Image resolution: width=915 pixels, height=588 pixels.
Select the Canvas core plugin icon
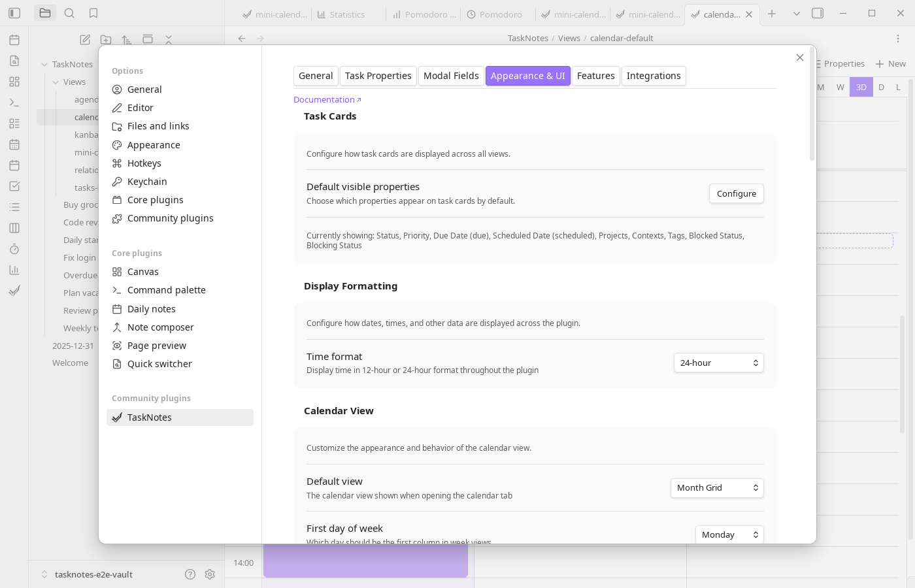click(117, 271)
